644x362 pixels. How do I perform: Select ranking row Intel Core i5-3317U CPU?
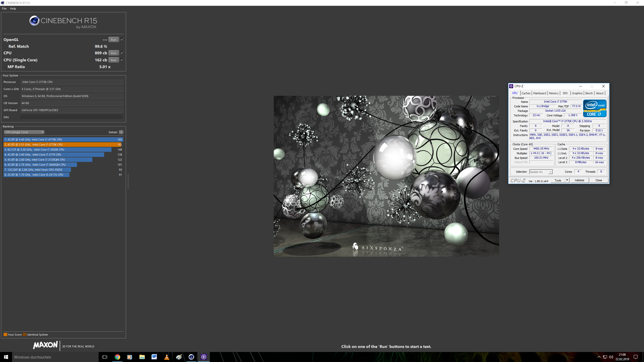(x=63, y=175)
